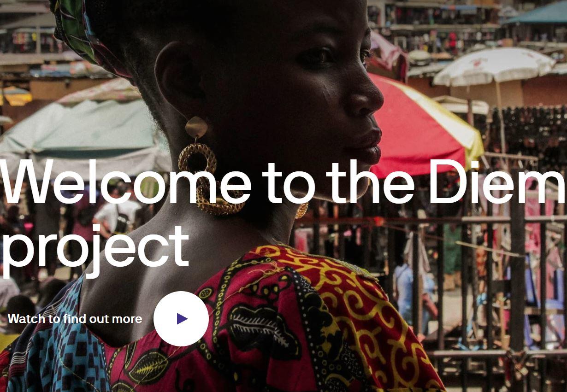
Task: Click the word 'the' in the headline
Action: tap(372, 181)
